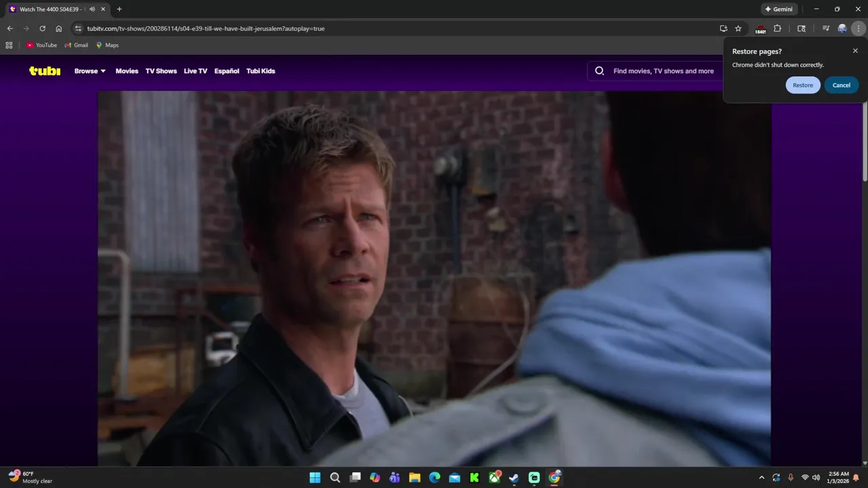This screenshot has height=488, width=868.
Task: Open Microsoft Teams from taskbar
Action: pyautogui.click(x=395, y=478)
